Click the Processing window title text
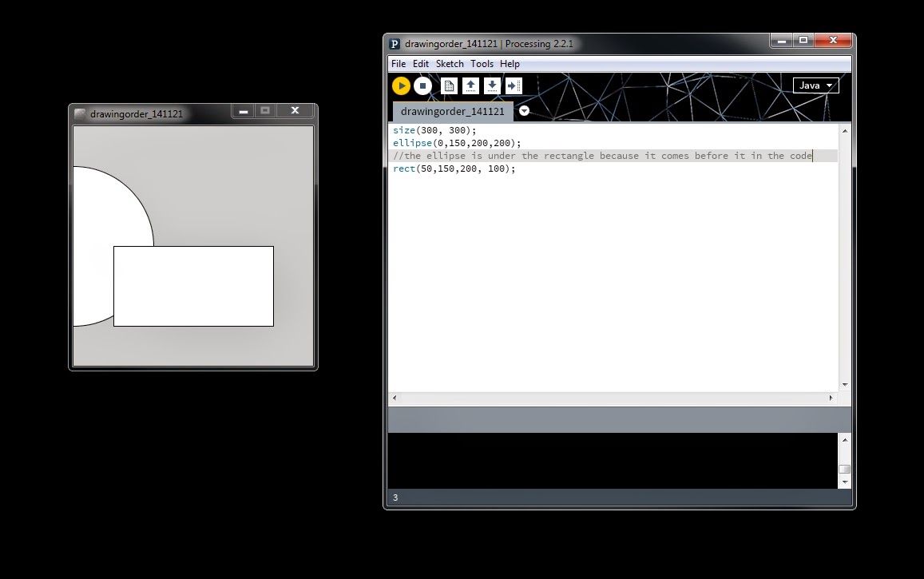This screenshot has height=579, width=924. click(489, 44)
